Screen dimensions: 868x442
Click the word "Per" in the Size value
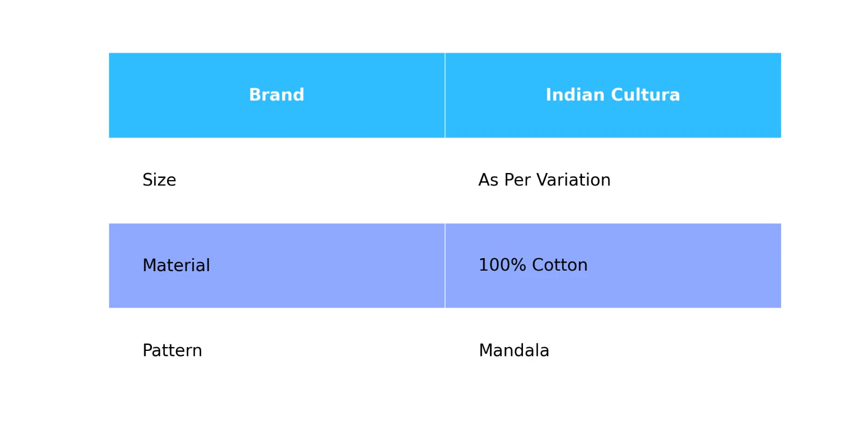click(x=517, y=180)
